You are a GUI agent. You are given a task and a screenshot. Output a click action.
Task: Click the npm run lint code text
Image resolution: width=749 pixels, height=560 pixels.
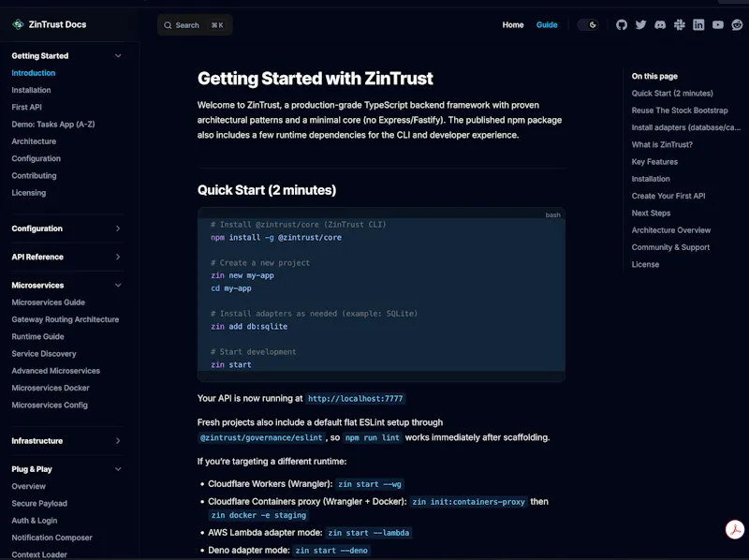(x=372, y=437)
